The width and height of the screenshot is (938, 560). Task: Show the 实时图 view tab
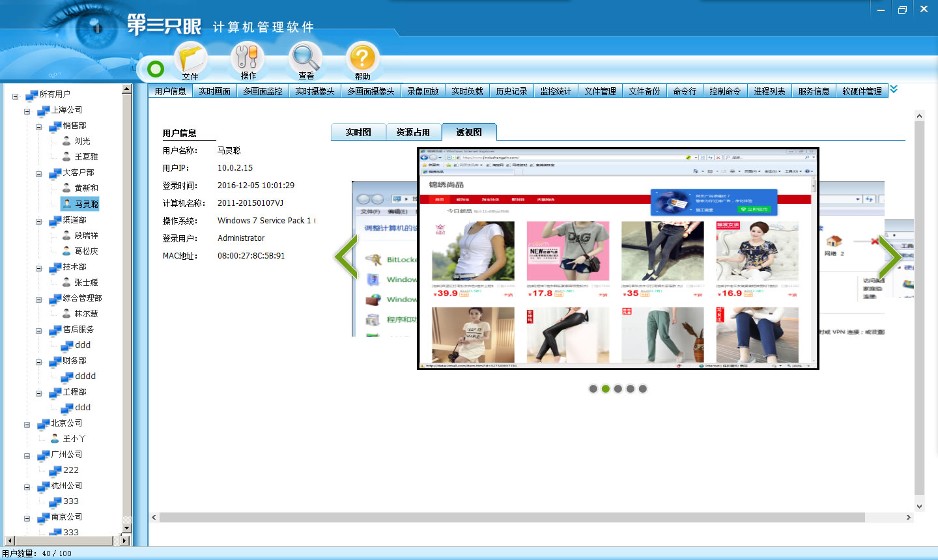[358, 132]
